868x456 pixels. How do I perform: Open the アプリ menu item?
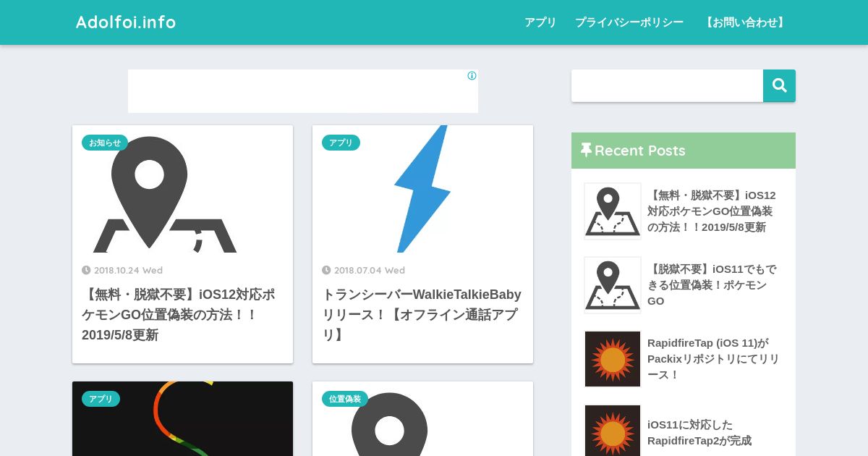click(x=540, y=22)
